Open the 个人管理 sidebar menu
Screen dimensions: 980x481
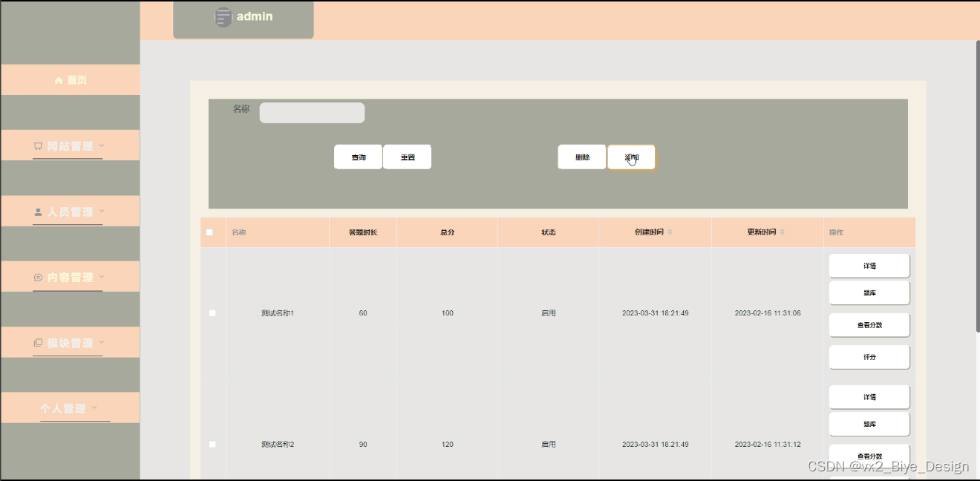71,408
